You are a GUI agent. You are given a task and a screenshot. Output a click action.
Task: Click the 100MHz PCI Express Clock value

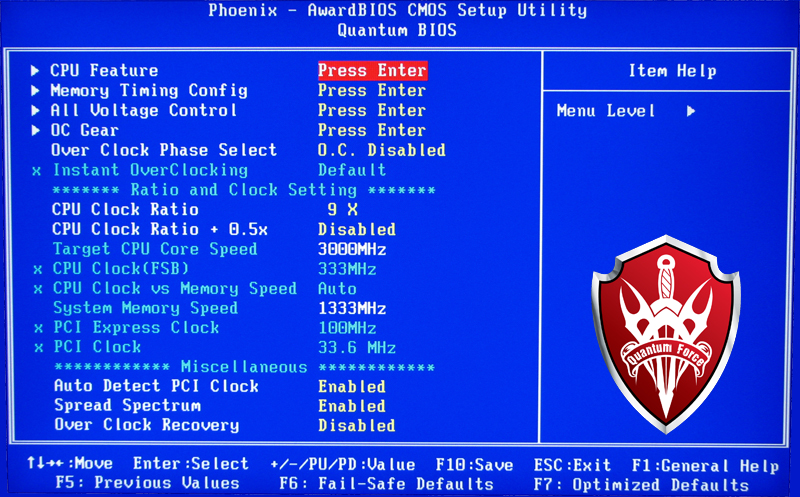347,328
